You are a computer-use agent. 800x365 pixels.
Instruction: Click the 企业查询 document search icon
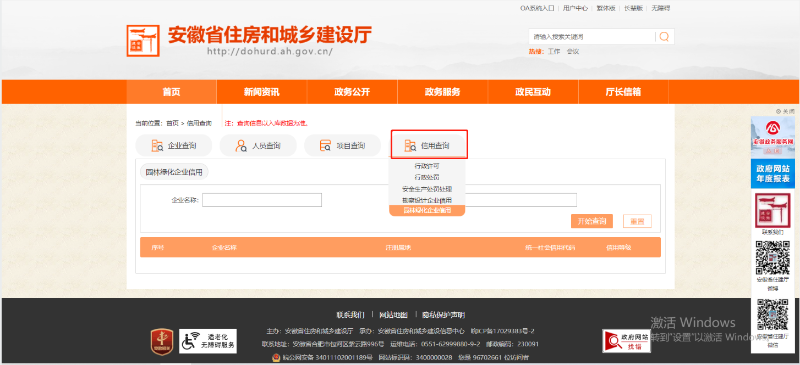[157, 146]
